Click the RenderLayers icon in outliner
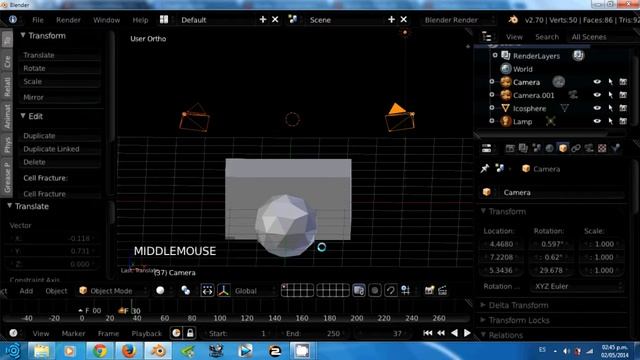The image size is (640, 360). coord(506,56)
